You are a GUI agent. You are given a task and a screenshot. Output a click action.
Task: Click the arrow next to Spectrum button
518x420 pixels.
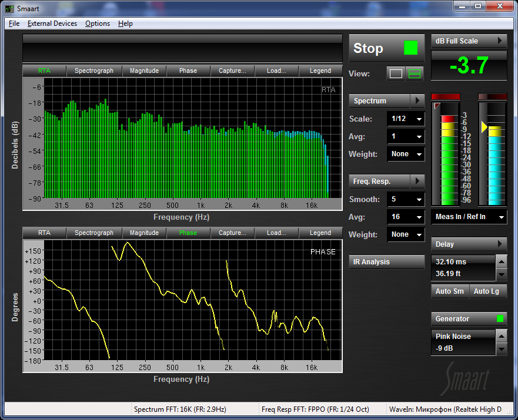click(x=417, y=101)
